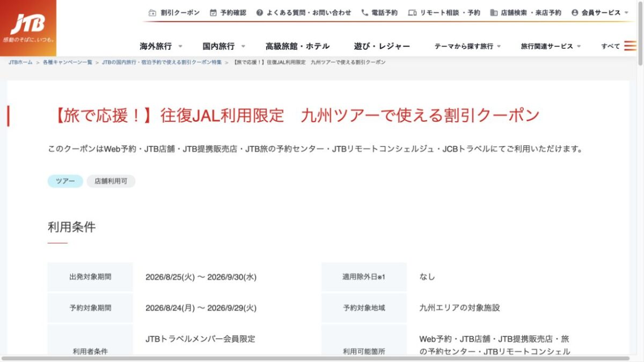Click すべて menu label
Screen dimensions: 644x362
(x=610, y=46)
